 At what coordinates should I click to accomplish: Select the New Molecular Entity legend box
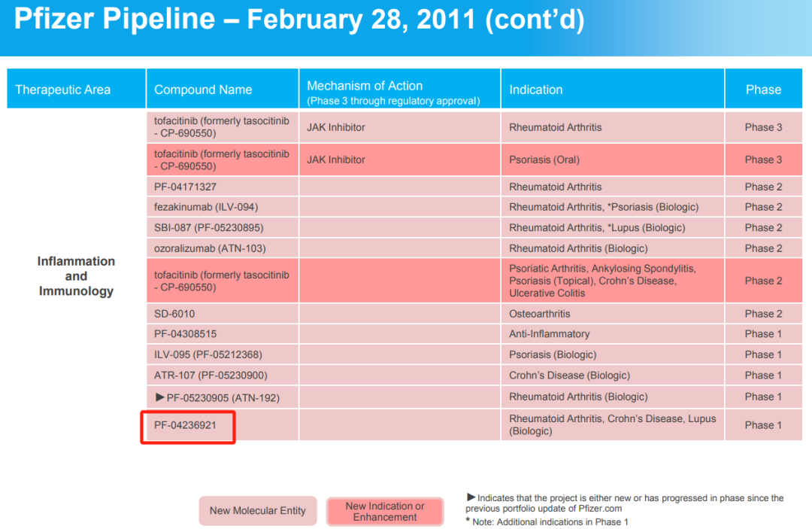click(x=257, y=511)
